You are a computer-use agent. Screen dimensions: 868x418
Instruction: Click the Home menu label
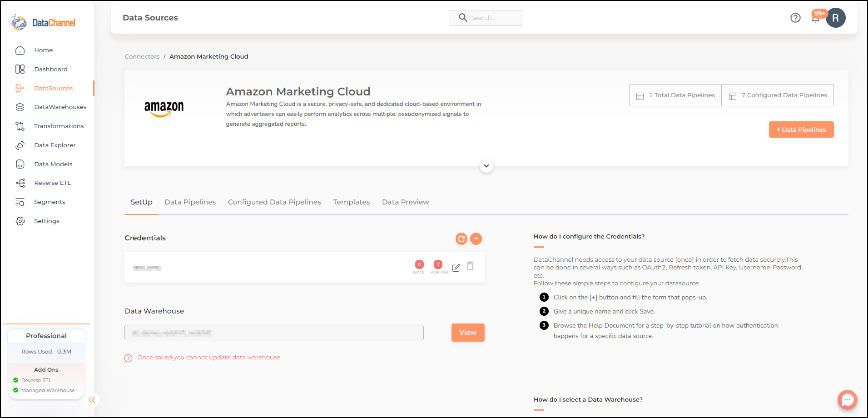pyautogui.click(x=44, y=50)
